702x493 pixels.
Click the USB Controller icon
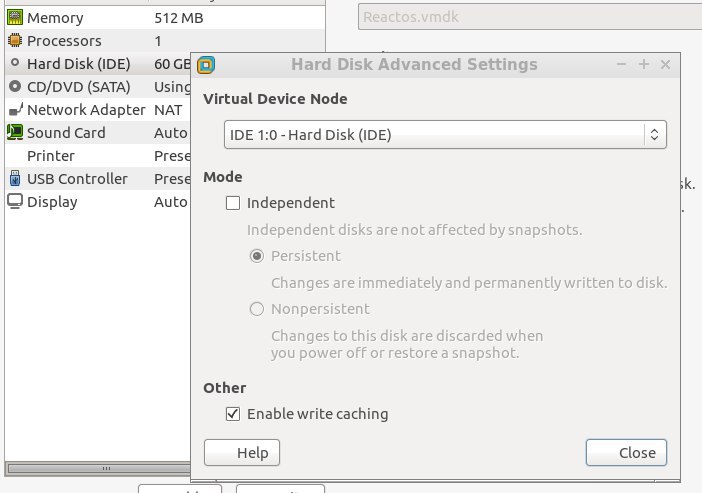click(x=15, y=179)
